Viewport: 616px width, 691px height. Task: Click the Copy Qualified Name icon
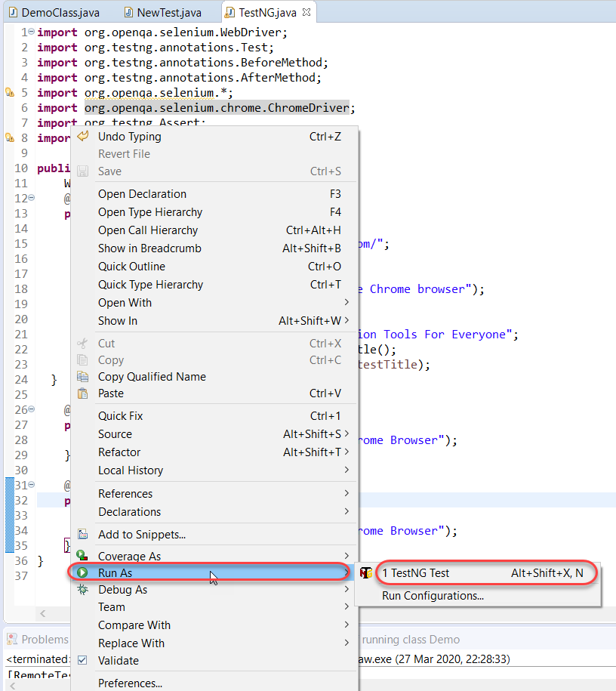pos(82,376)
